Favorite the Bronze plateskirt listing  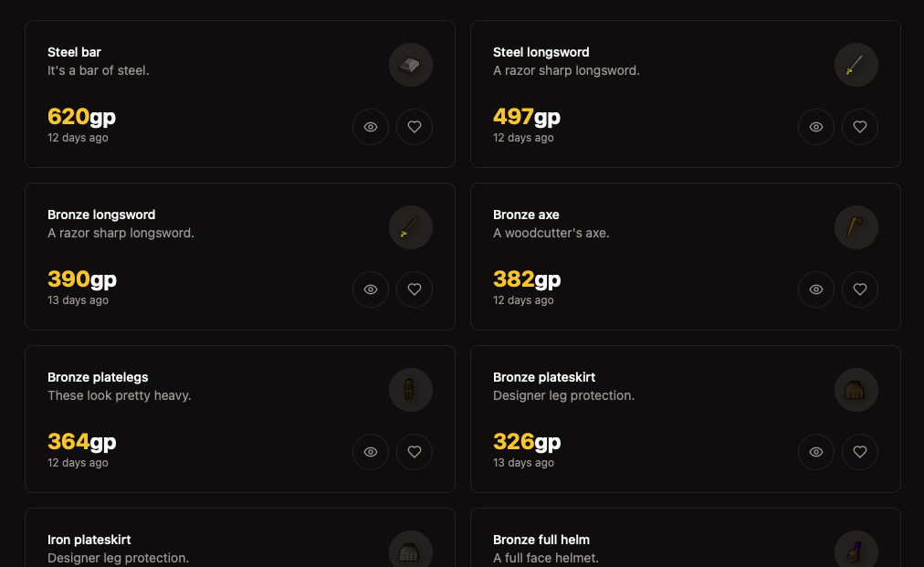(859, 452)
